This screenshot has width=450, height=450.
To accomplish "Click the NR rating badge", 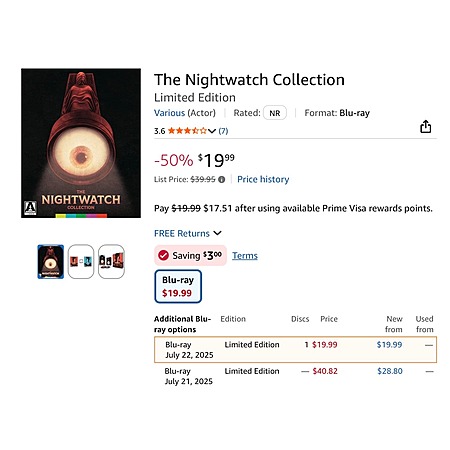I will (x=275, y=113).
